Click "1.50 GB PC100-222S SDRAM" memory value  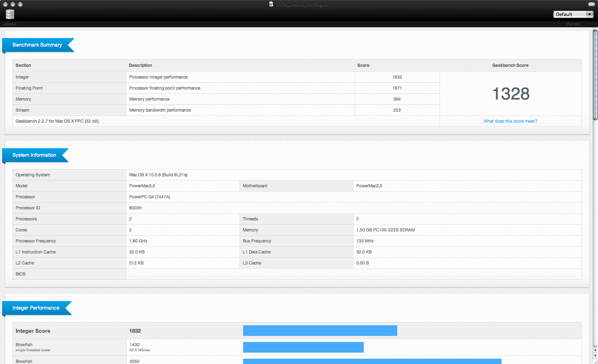pos(385,230)
